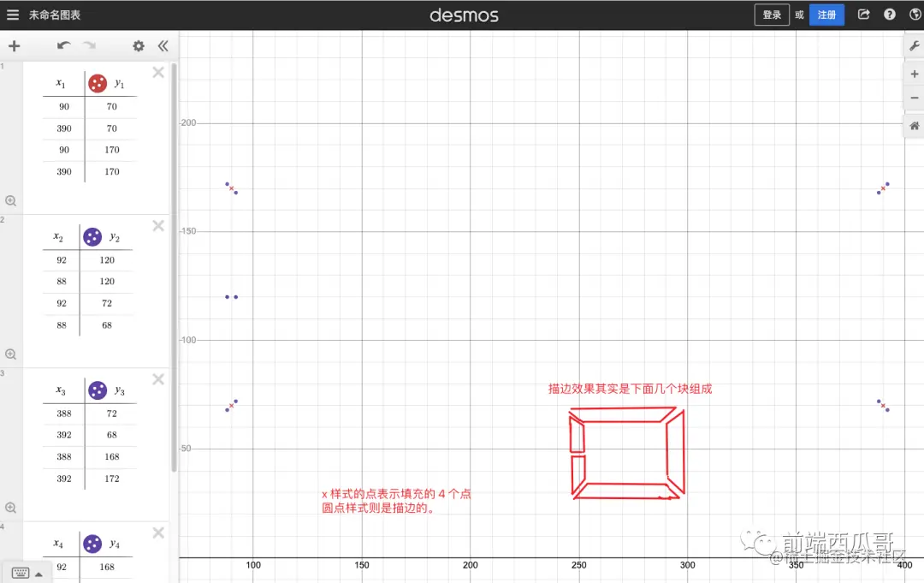This screenshot has width=924, height=583.
Task: Edit the y4 cell with value 168
Action: tap(107, 567)
